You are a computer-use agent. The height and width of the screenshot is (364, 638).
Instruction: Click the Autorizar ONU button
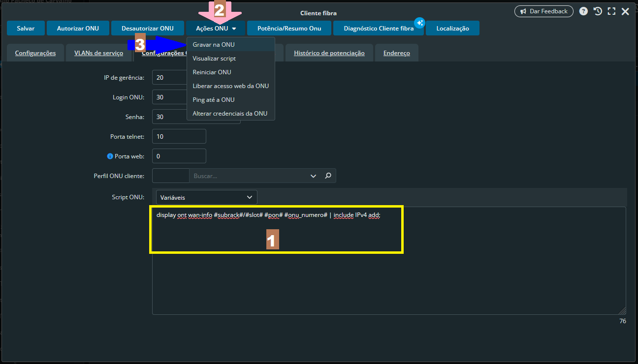78,29
